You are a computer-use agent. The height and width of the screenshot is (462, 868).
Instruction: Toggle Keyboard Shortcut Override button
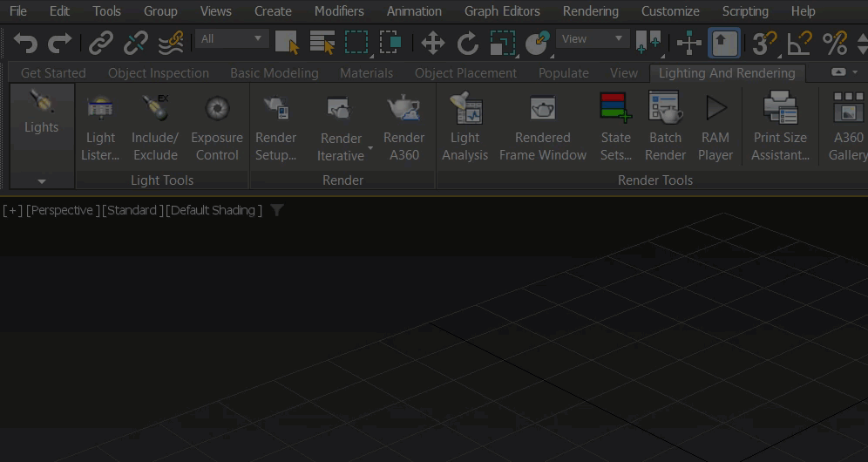click(724, 43)
